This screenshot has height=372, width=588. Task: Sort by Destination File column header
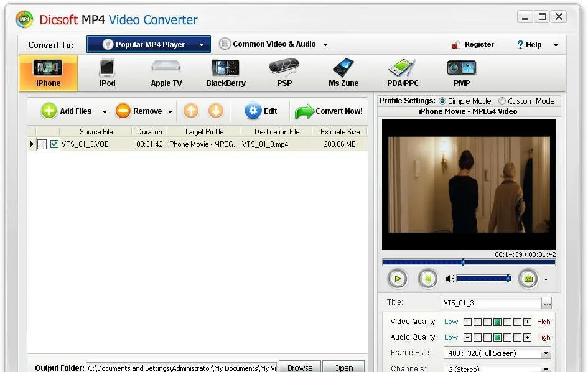(277, 132)
